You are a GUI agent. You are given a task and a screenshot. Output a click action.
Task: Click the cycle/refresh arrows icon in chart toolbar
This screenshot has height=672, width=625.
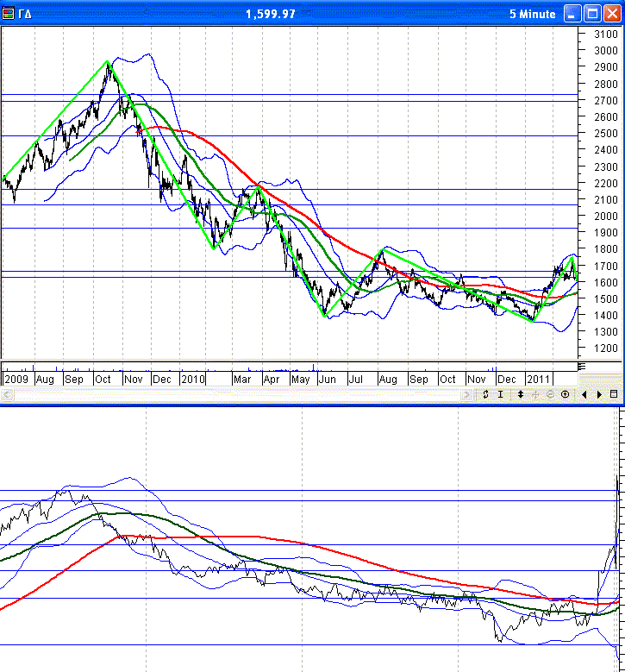coord(486,394)
